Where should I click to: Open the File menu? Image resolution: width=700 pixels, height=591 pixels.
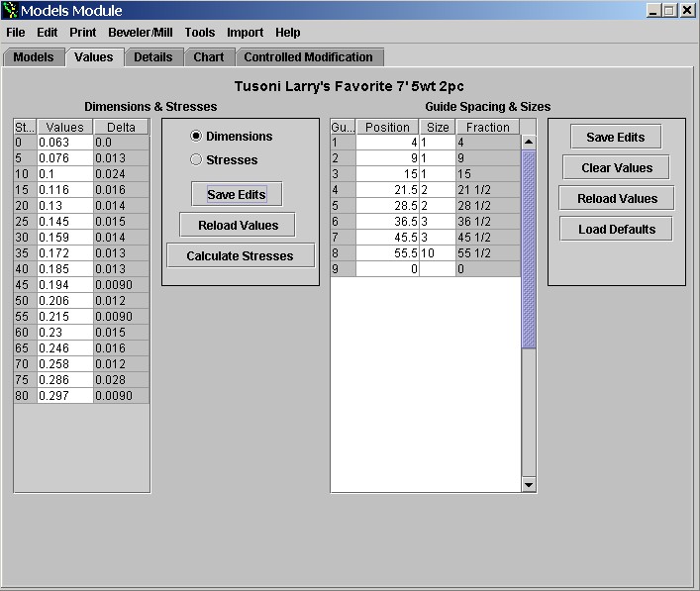16,33
